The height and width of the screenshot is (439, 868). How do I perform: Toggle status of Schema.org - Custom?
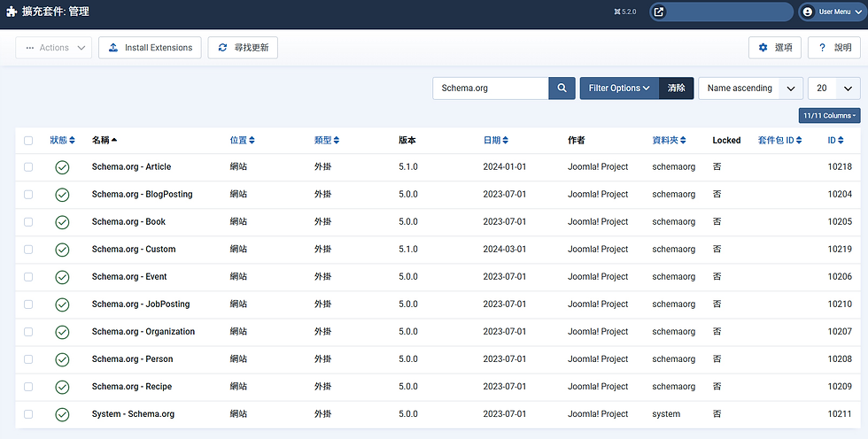pos(63,250)
